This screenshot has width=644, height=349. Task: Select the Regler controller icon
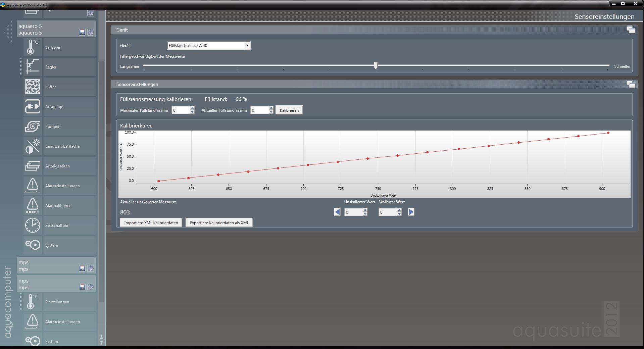pyautogui.click(x=32, y=67)
